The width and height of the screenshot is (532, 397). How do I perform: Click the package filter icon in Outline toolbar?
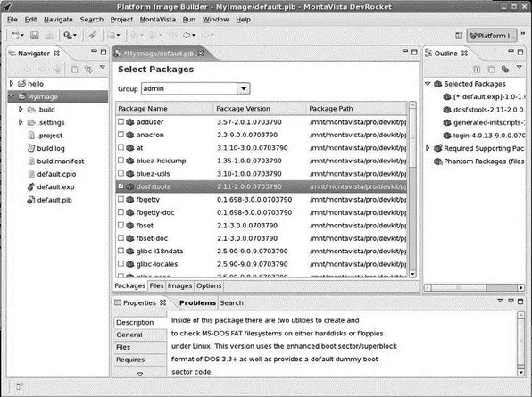click(505, 70)
